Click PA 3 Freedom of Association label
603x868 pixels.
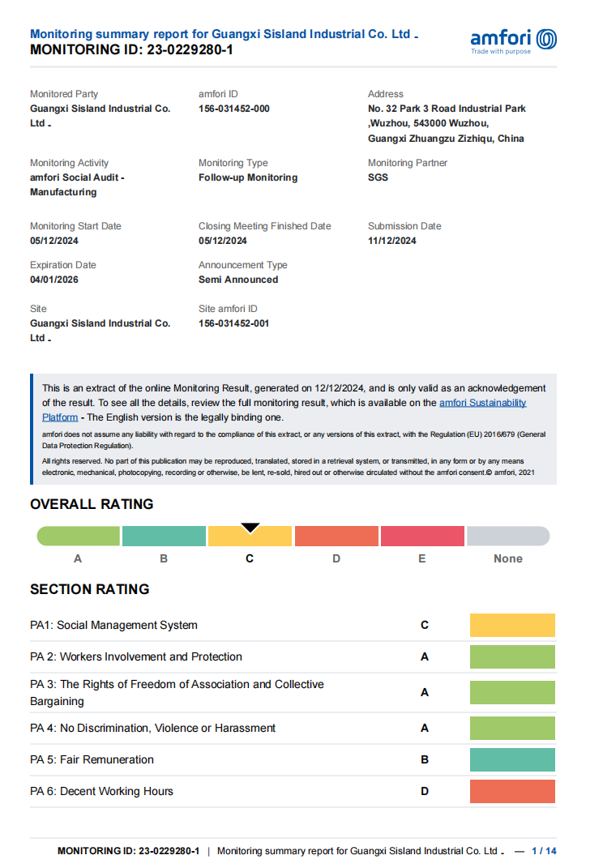177,692
